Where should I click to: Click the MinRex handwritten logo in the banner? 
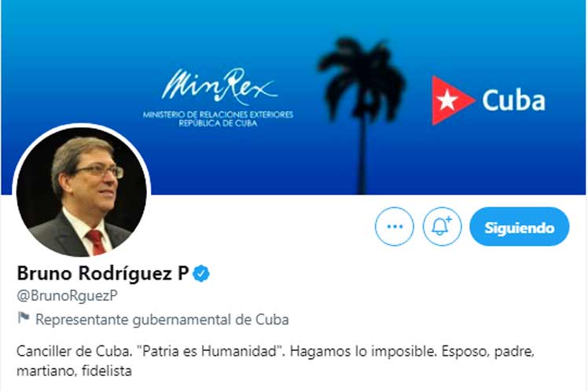[219, 86]
